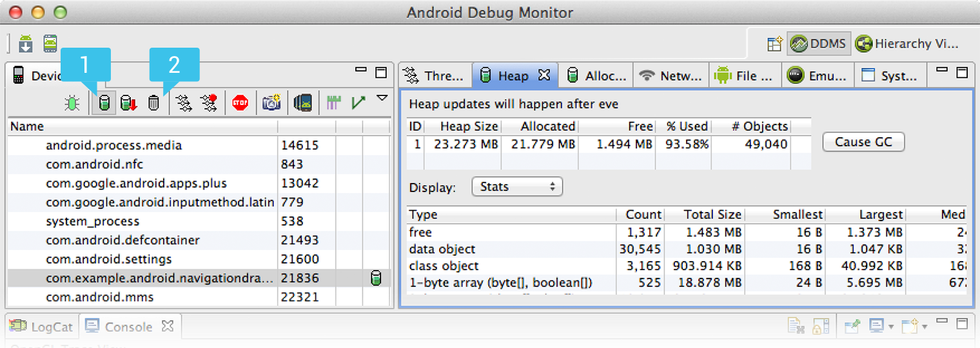The width and height of the screenshot is (980, 348).
Task: Switch to the Threads tab
Action: [x=435, y=76]
